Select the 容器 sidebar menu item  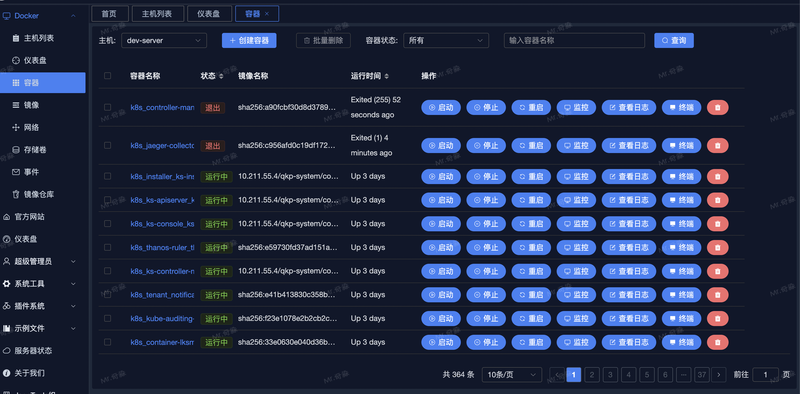[43, 83]
